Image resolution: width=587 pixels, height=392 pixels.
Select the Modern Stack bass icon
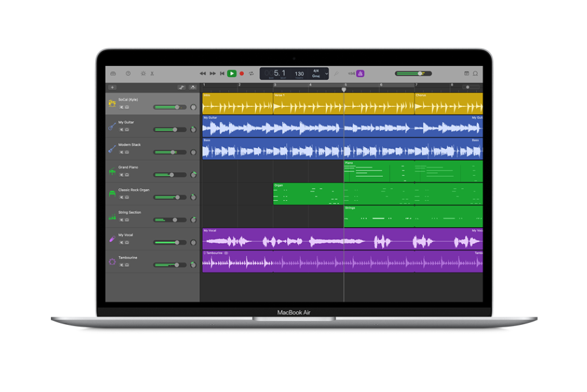click(112, 149)
